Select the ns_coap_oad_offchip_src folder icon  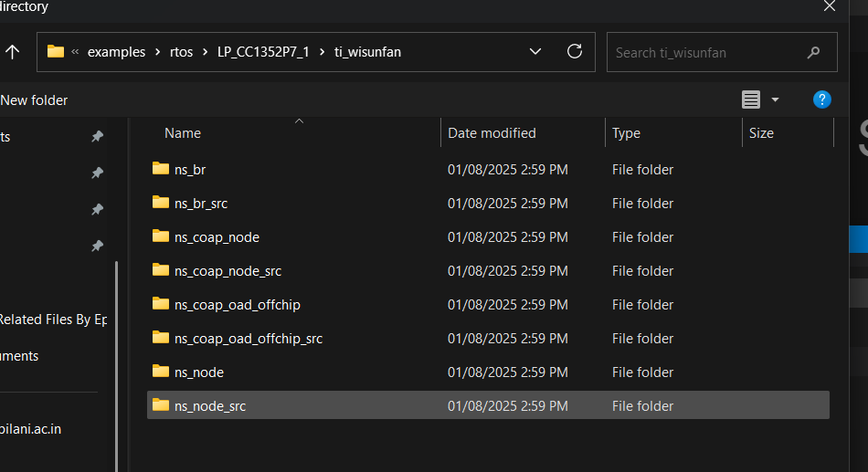[161, 337]
